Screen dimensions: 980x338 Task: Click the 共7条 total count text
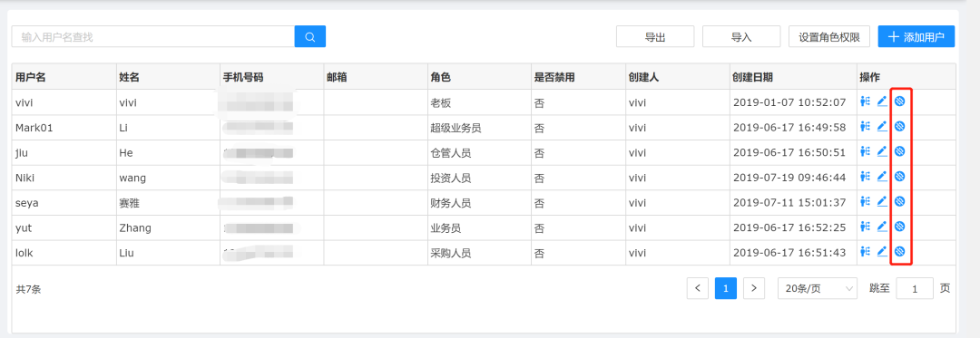tap(29, 289)
